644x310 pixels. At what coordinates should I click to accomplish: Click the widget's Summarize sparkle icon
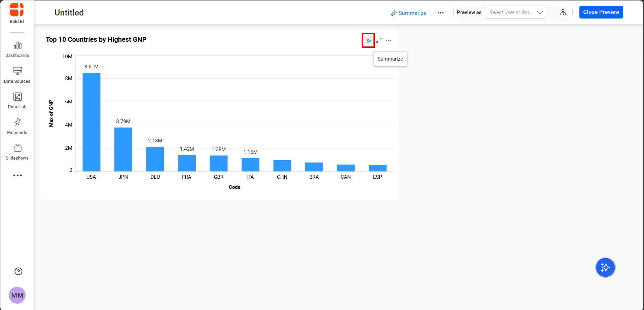click(368, 41)
